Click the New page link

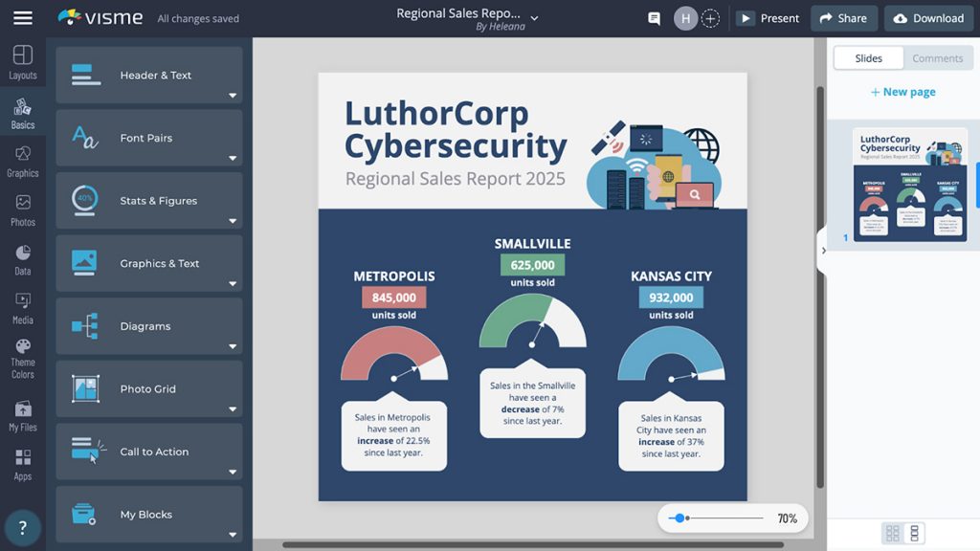pyautogui.click(x=902, y=92)
